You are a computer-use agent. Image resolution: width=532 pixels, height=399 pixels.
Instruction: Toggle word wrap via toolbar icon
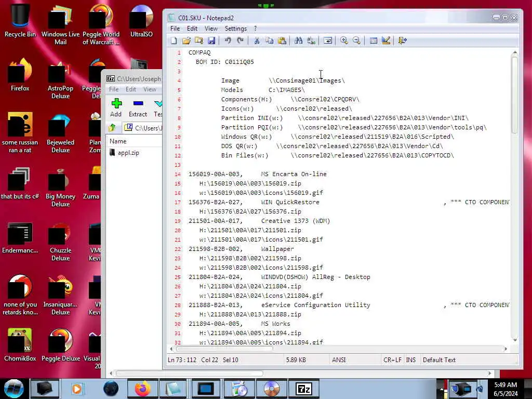pyautogui.click(x=328, y=41)
